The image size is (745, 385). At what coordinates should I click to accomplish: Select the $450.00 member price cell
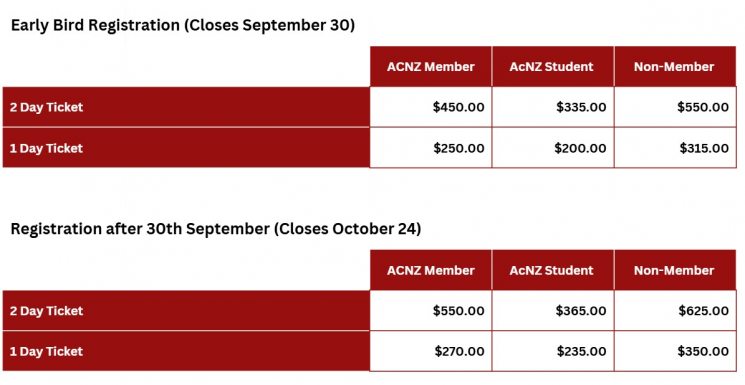pyautogui.click(x=431, y=107)
